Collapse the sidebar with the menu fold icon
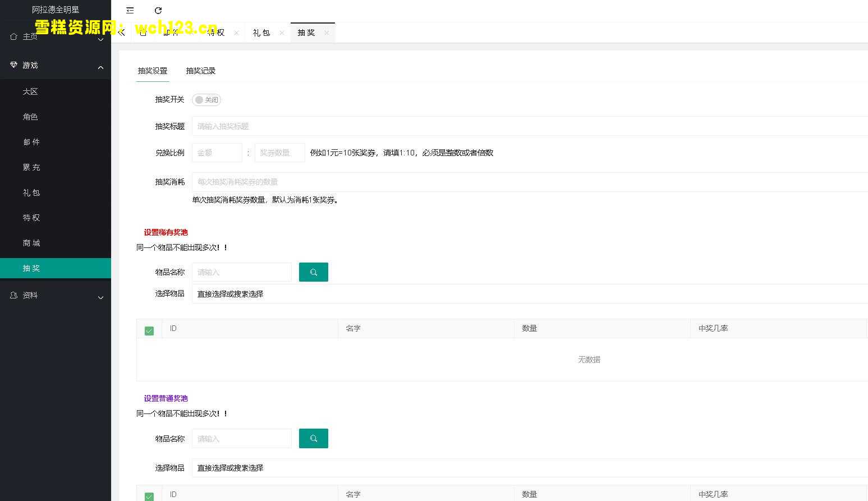 pos(130,10)
